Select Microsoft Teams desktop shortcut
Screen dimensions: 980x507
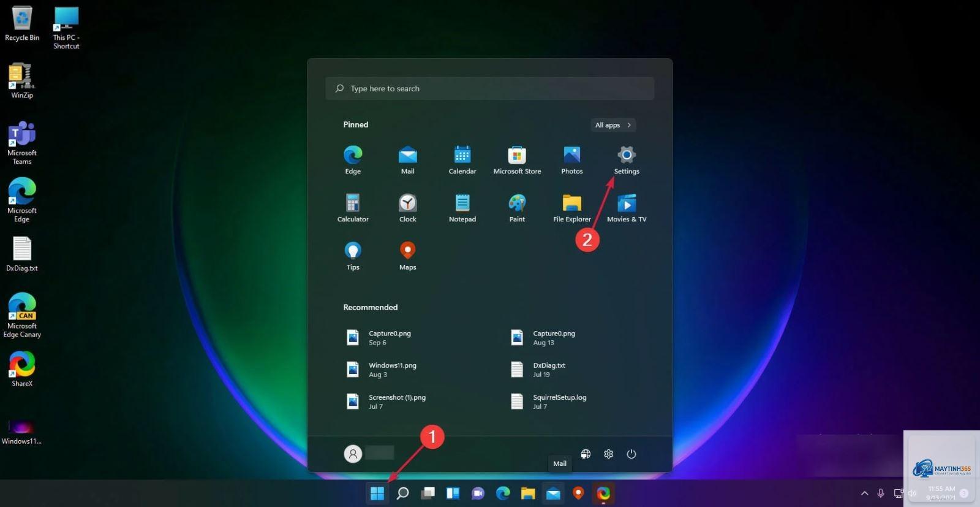tap(22, 143)
